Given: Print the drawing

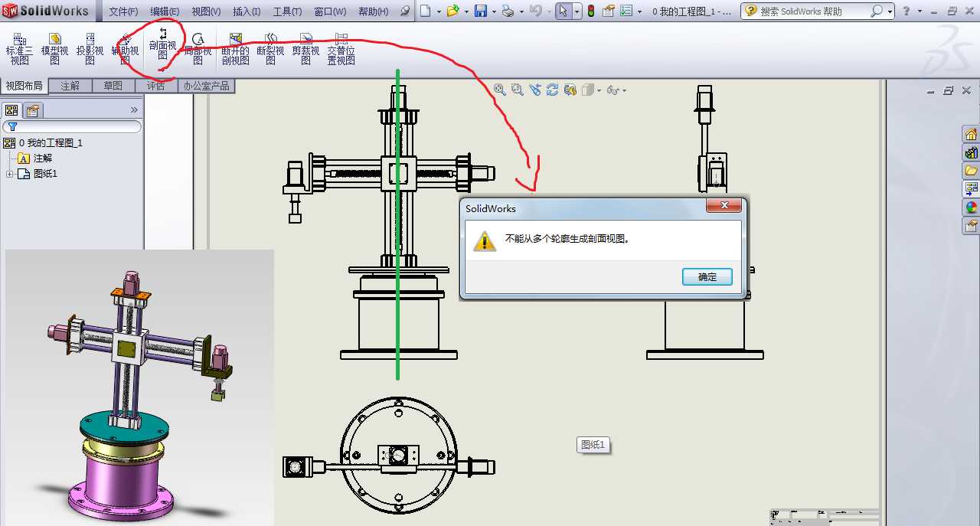Looking at the screenshot, I should pyautogui.click(x=507, y=11).
